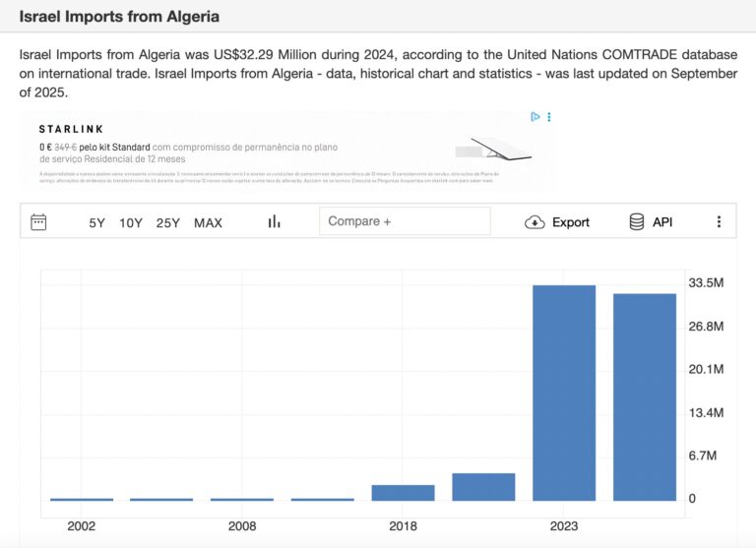Open the ad's vertical dots options menu
Viewport: 756px width, 548px height.
549,116
